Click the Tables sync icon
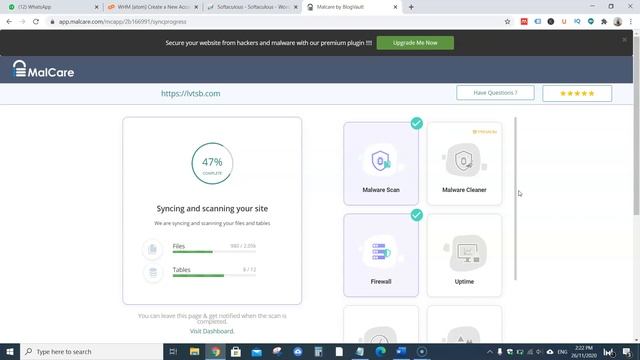 (153, 273)
